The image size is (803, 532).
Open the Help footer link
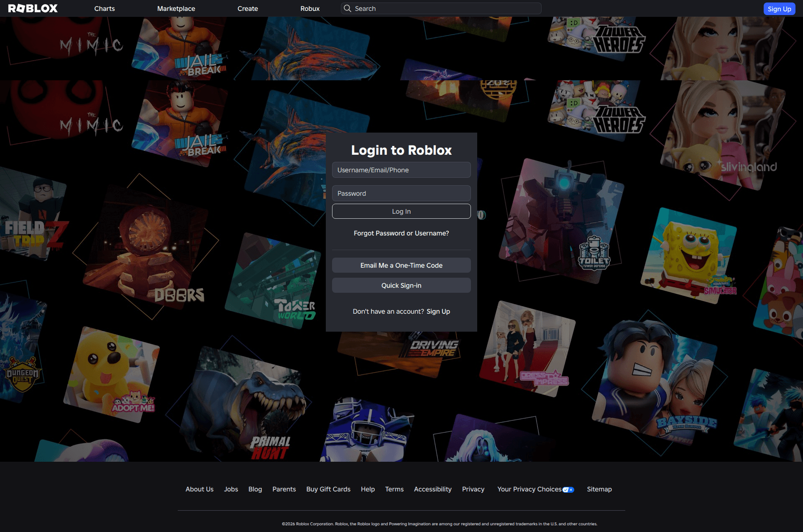(368, 489)
